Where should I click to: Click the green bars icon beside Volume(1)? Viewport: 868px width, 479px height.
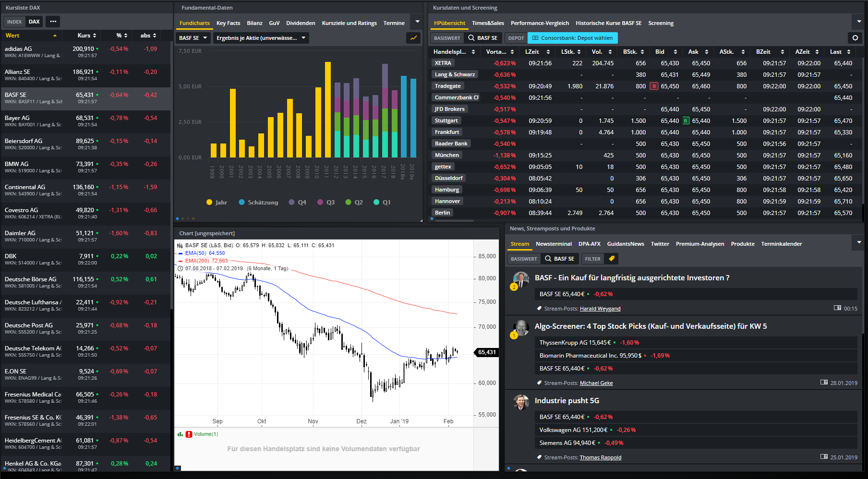point(180,434)
